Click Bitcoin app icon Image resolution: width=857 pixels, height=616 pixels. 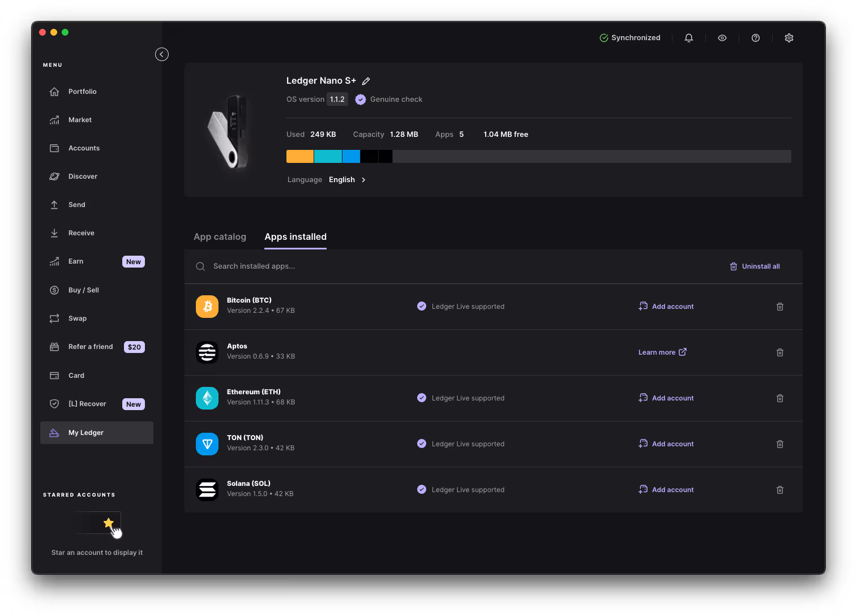click(x=207, y=307)
